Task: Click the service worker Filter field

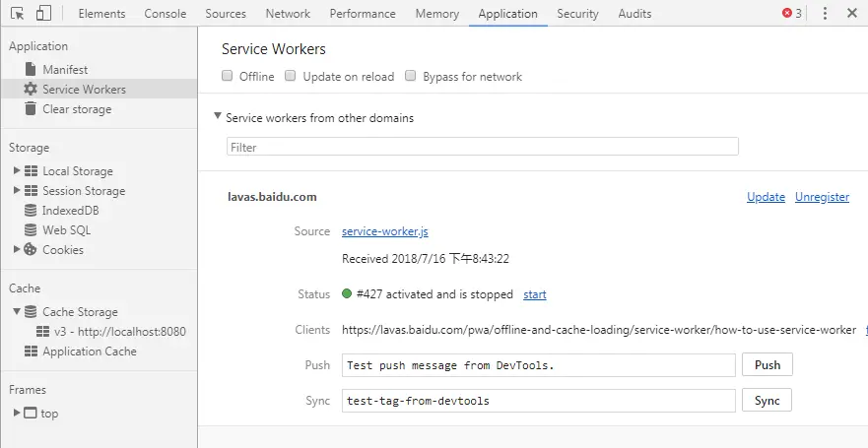Action: click(x=482, y=147)
